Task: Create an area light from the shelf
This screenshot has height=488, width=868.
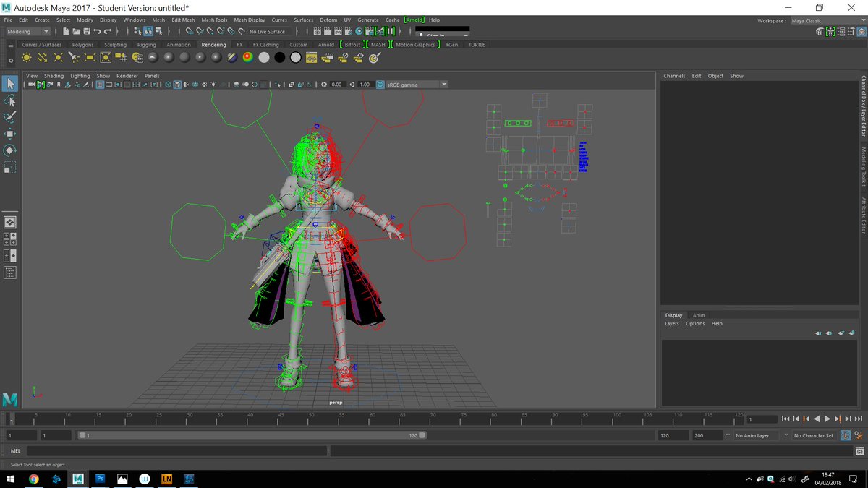Action: [90, 57]
